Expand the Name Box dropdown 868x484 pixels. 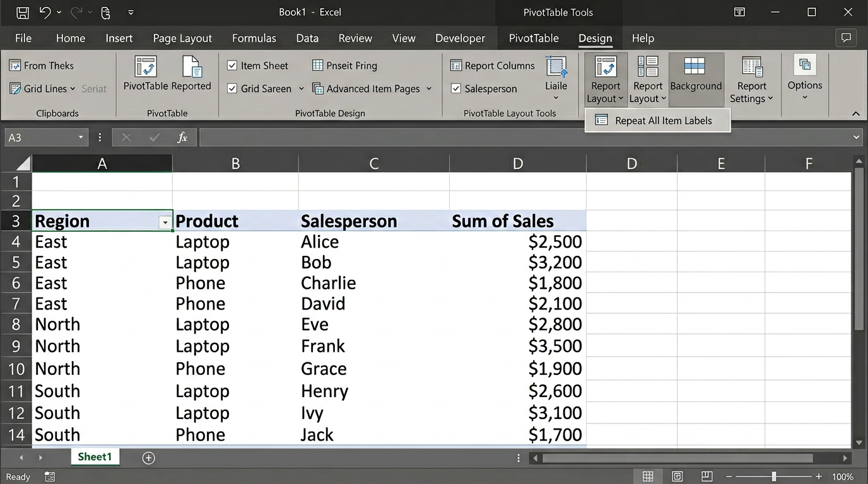[81, 137]
